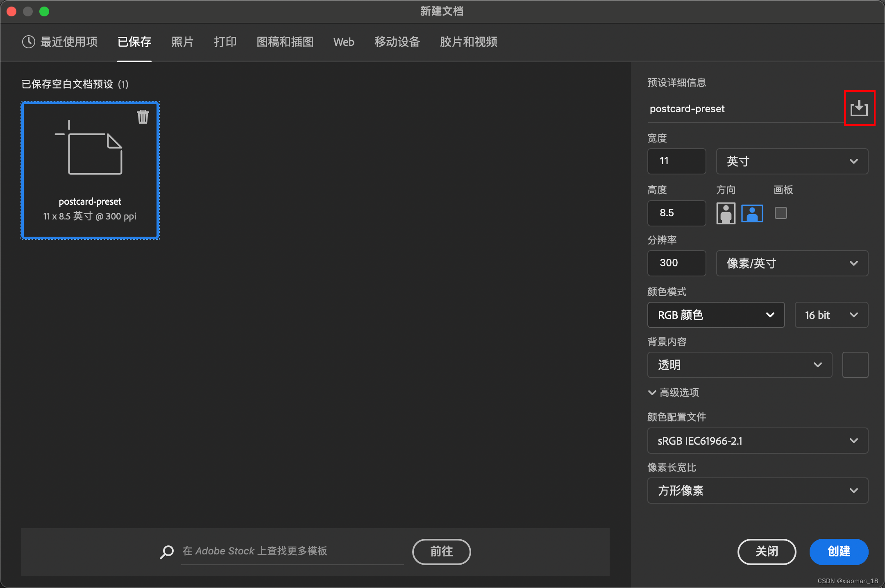Switch to the 照片 tab
Screen dimensions: 885x588
point(182,42)
